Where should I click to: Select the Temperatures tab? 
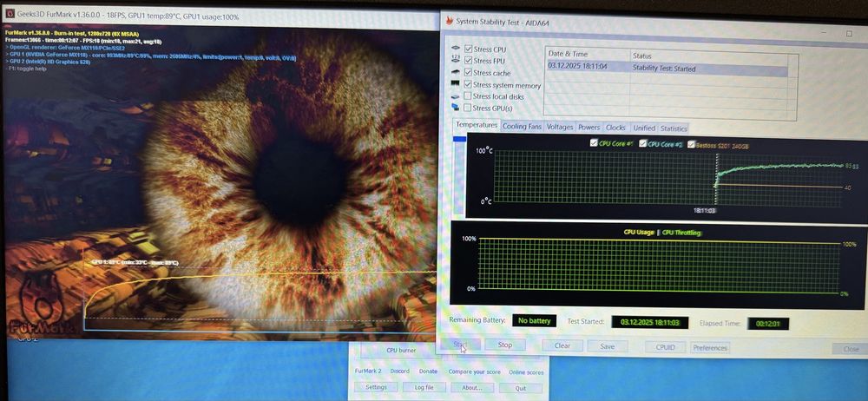476,125
